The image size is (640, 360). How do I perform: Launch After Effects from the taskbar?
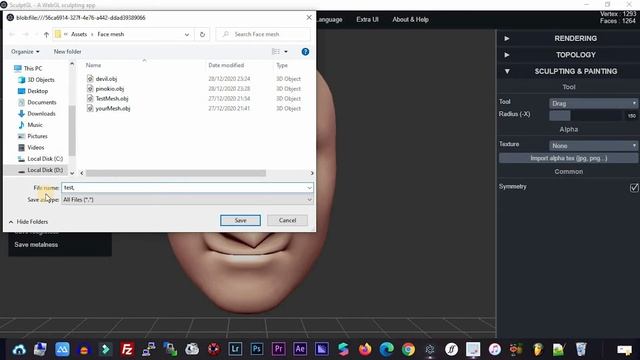coord(300,349)
